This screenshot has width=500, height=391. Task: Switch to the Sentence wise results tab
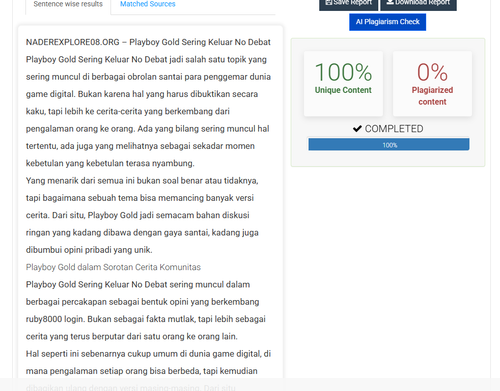68,5
